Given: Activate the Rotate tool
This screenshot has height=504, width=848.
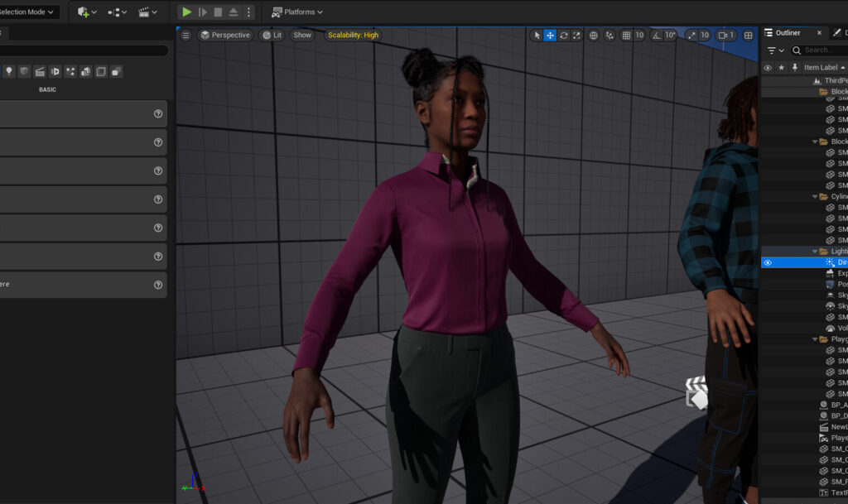Looking at the screenshot, I should pyautogui.click(x=564, y=36).
